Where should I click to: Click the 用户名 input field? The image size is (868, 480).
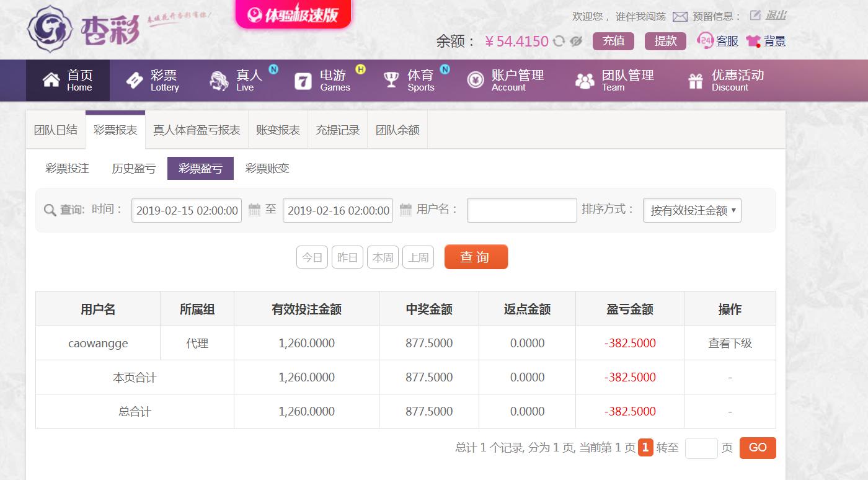coord(522,210)
